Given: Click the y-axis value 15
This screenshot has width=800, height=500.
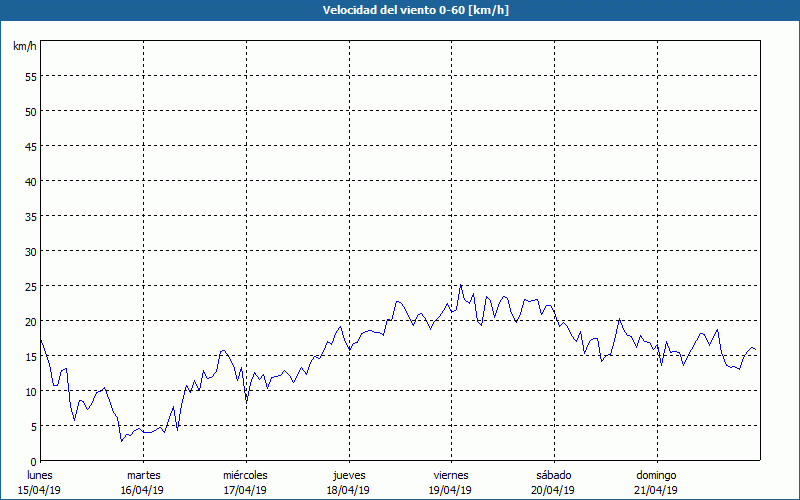Looking at the screenshot, I should (x=31, y=357).
